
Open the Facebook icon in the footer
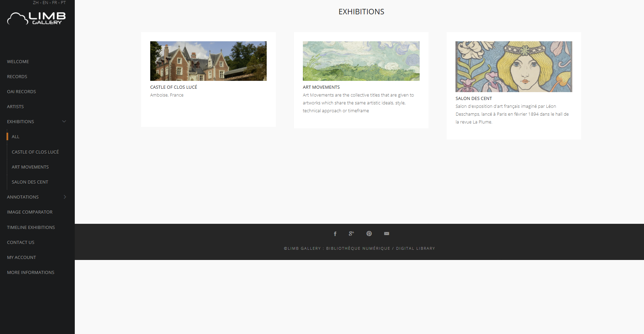coord(335,234)
